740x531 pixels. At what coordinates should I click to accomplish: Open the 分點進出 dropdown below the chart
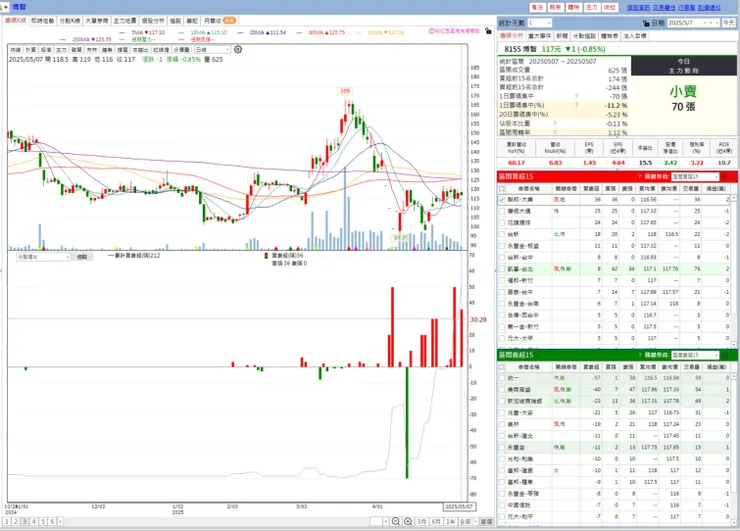pos(43,257)
